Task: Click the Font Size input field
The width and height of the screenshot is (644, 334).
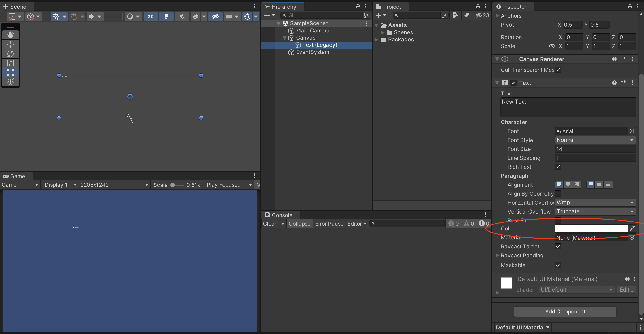Action: pyautogui.click(x=595, y=149)
